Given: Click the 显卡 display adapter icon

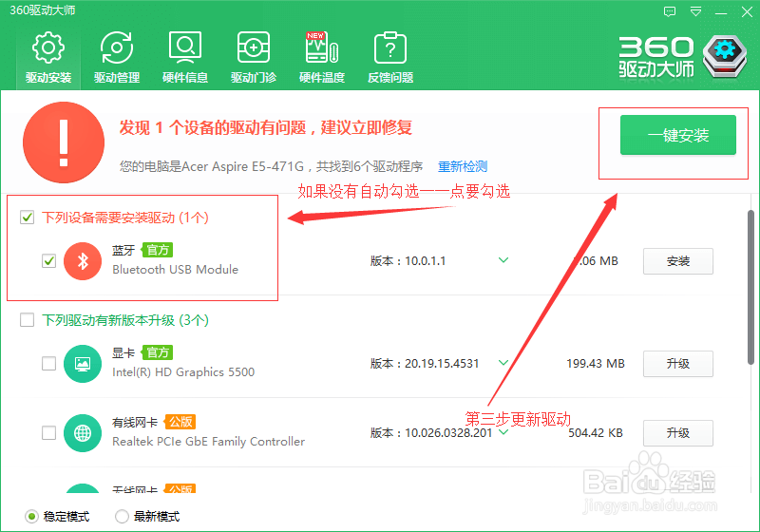Looking at the screenshot, I should (x=83, y=364).
